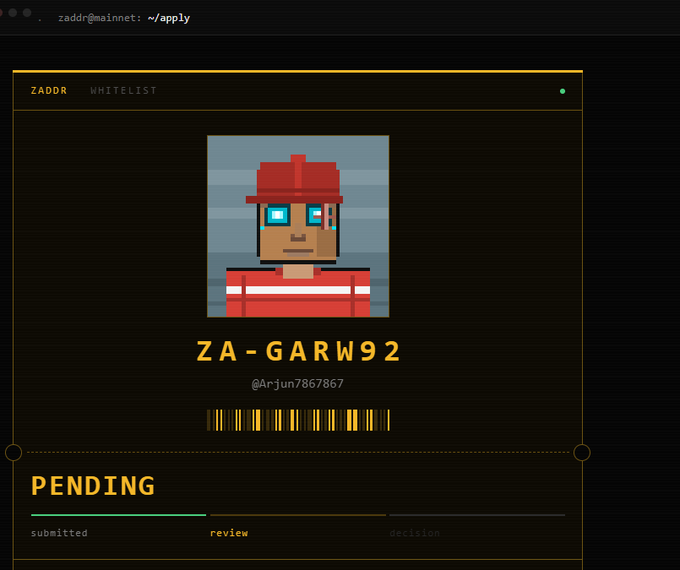The width and height of the screenshot is (680, 570).
Task: Click the yellow review progress bar
Action: (x=298, y=515)
